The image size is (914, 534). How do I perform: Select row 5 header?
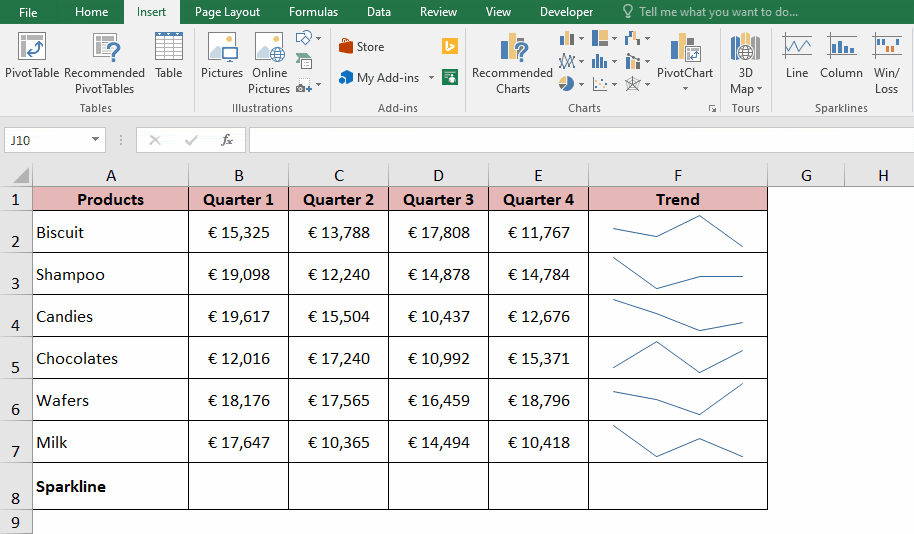tap(16, 358)
